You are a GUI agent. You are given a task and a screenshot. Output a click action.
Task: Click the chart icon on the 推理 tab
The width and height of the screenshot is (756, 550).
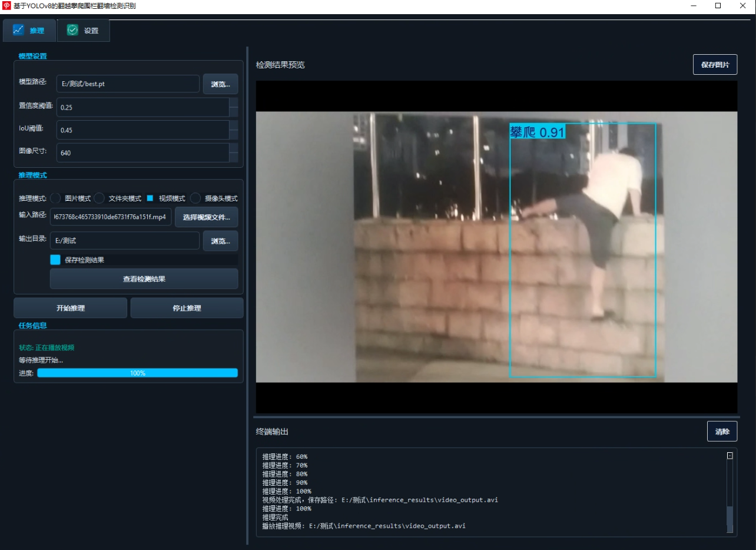coord(18,30)
